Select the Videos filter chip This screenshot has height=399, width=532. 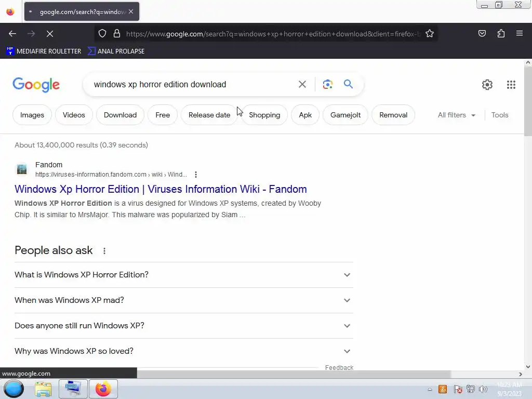(74, 115)
